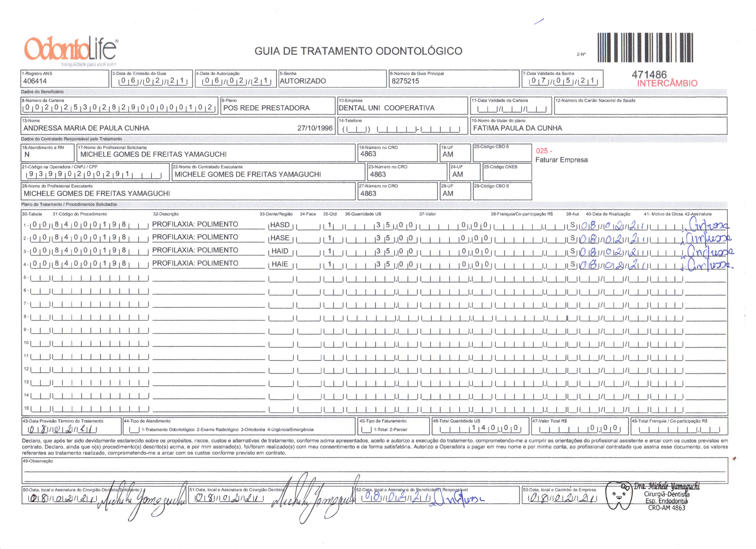Click the Senha field showing AUTORIZADO

click(303, 81)
